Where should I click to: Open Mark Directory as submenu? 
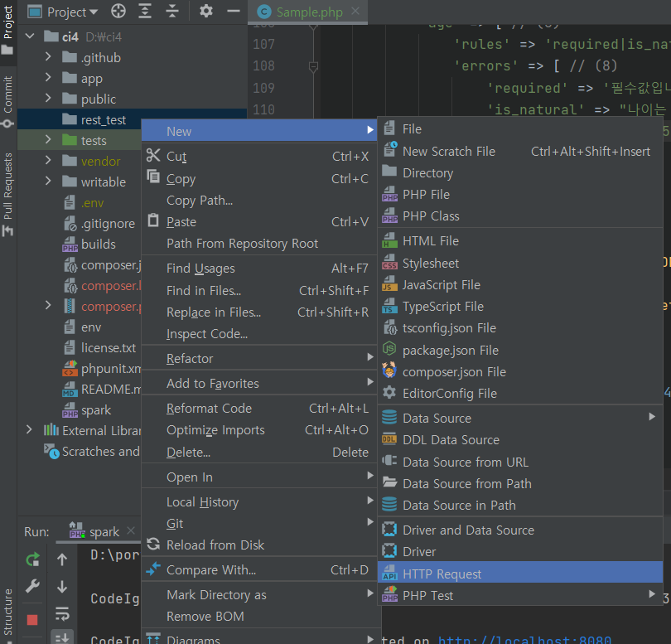click(x=259, y=595)
